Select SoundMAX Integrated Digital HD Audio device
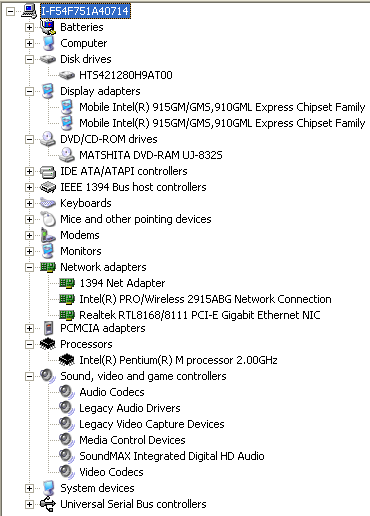 (x=172, y=456)
